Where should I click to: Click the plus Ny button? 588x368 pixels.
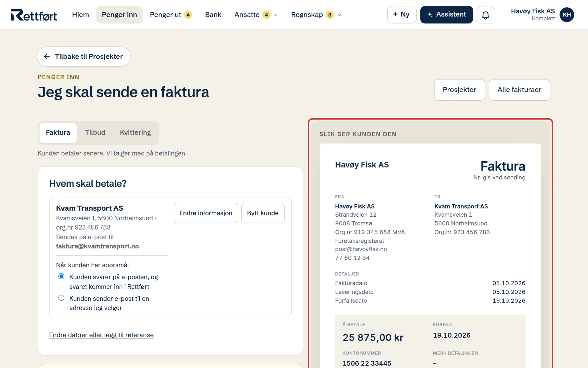click(402, 15)
